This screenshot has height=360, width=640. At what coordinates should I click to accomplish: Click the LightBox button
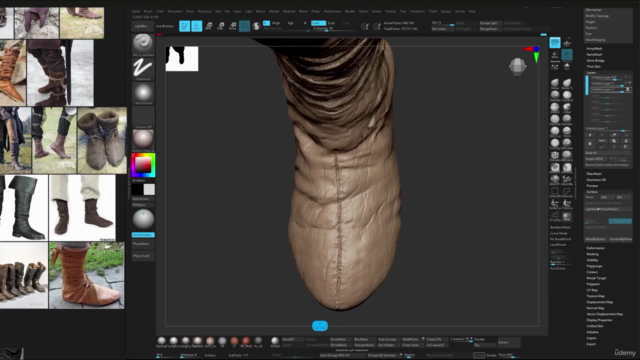[x=141, y=26]
